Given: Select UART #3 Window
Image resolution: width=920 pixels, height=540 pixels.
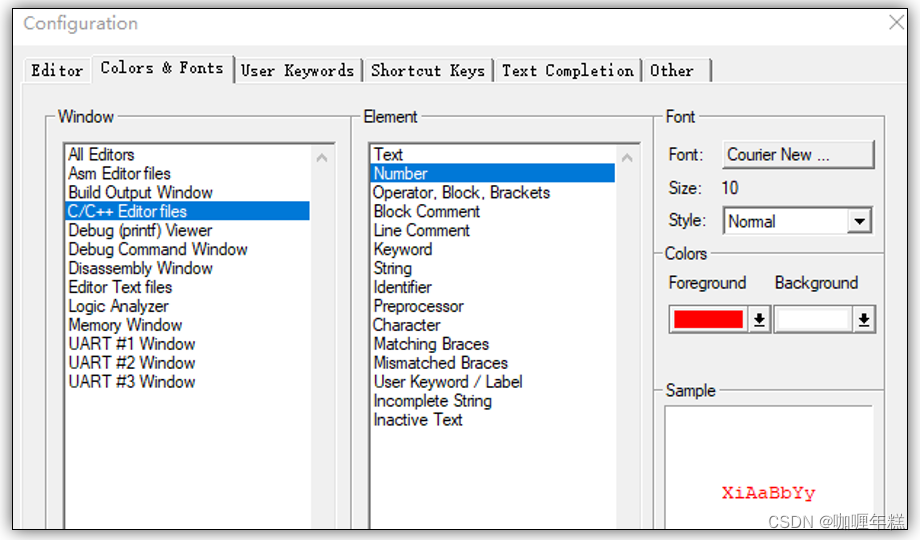Looking at the screenshot, I should pyautogui.click(x=188, y=382).
